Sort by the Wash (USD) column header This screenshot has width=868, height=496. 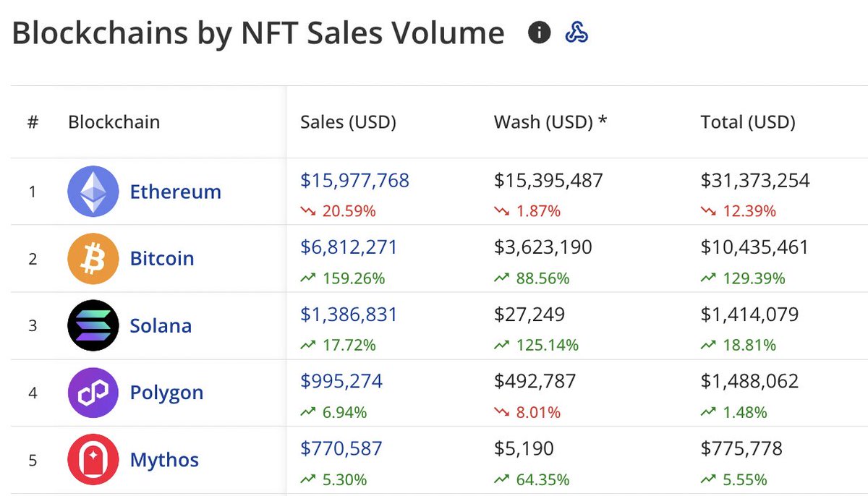point(550,122)
